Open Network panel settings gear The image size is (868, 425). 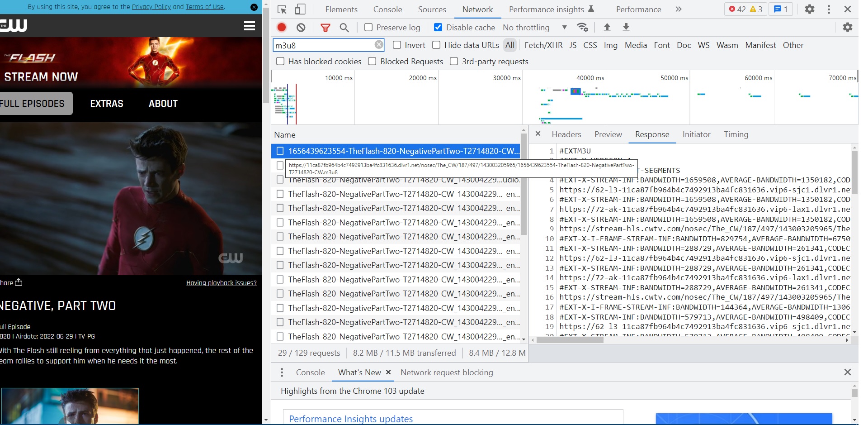[x=848, y=28]
